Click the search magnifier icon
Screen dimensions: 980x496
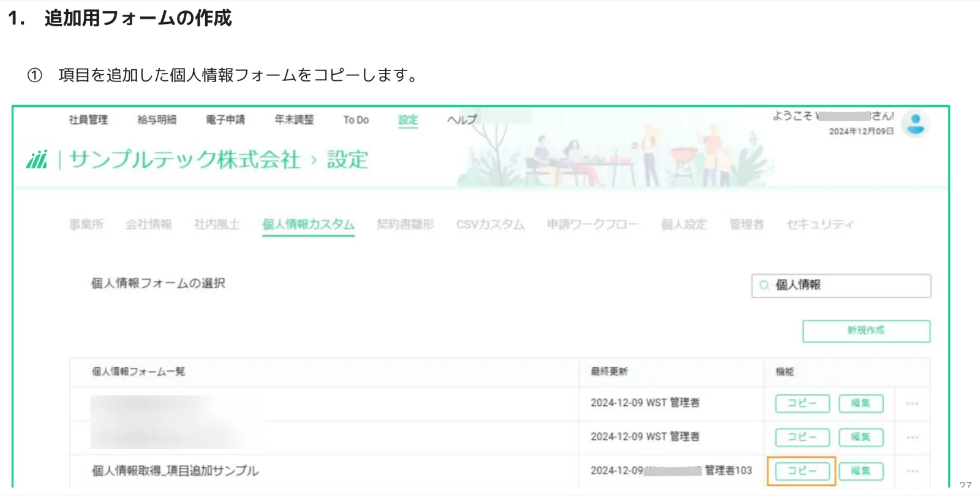[764, 285]
